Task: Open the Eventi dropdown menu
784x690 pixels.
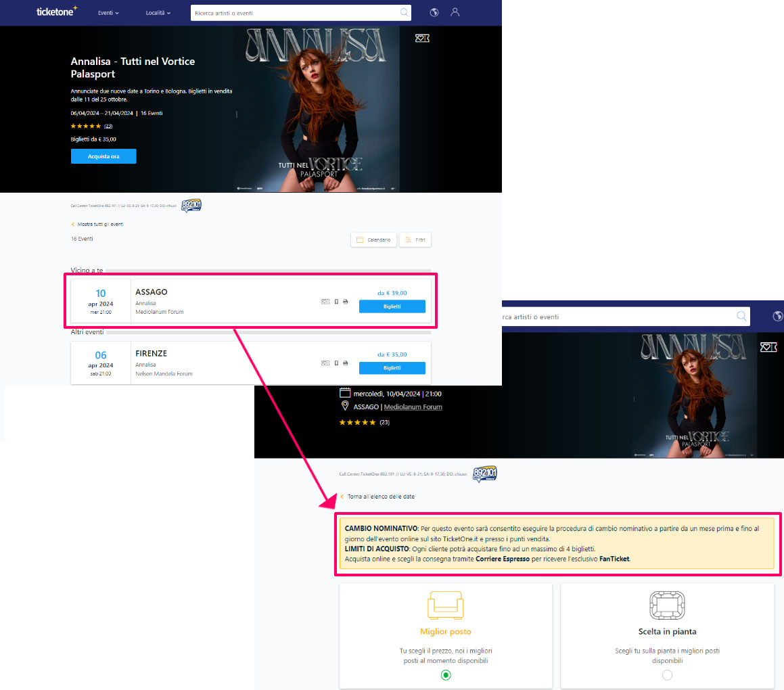Action: [x=108, y=13]
